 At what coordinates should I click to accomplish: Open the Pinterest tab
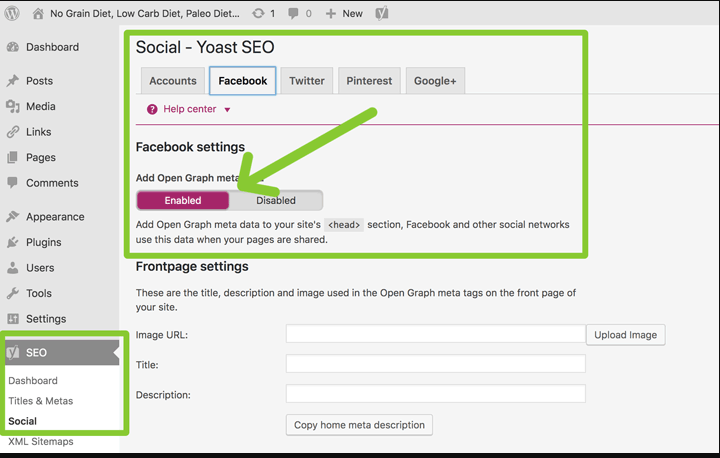[x=369, y=81]
